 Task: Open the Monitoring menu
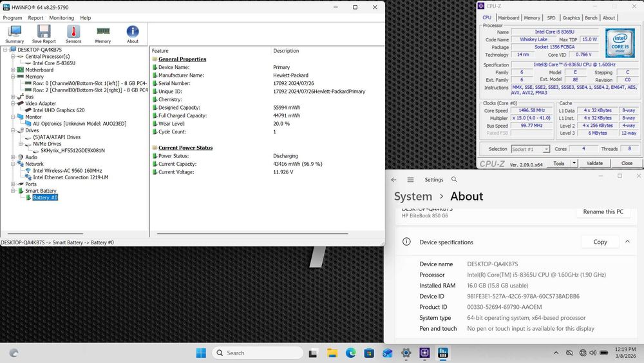62,18
